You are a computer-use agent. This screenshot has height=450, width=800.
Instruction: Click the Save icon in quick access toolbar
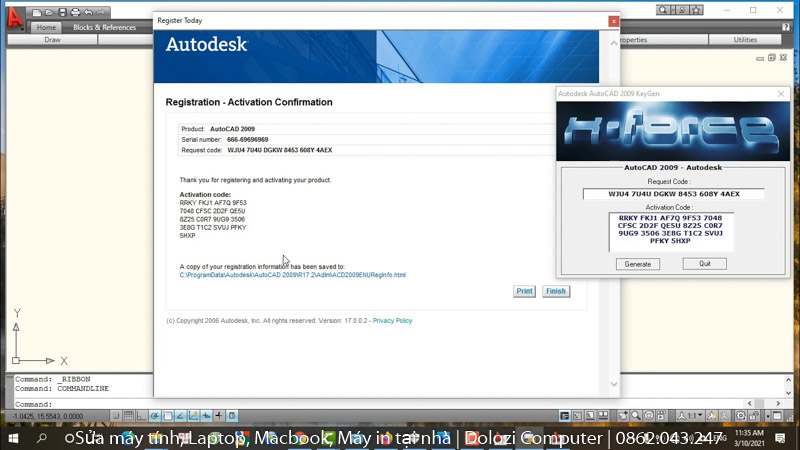click(62, 12)
